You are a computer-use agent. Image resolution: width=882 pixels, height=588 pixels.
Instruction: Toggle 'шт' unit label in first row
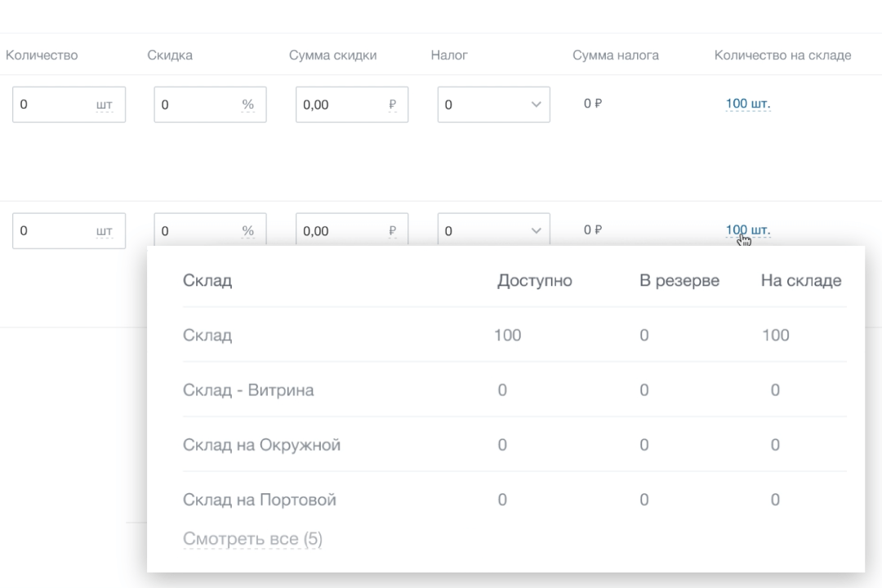104,105
